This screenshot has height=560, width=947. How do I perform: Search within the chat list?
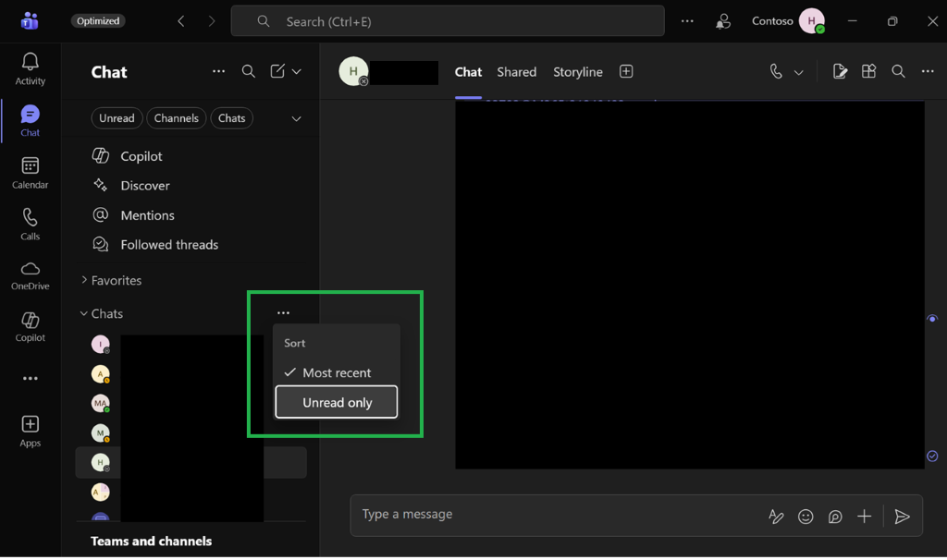click(x=248, y=72)
